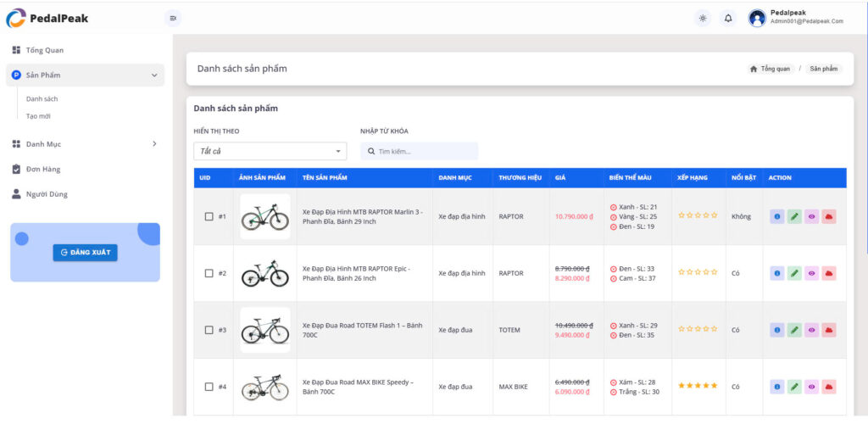The width and height of the screenshot is (868, 424).
Task: Remove the Xám color variant of product #4
Action: point(614,382)
